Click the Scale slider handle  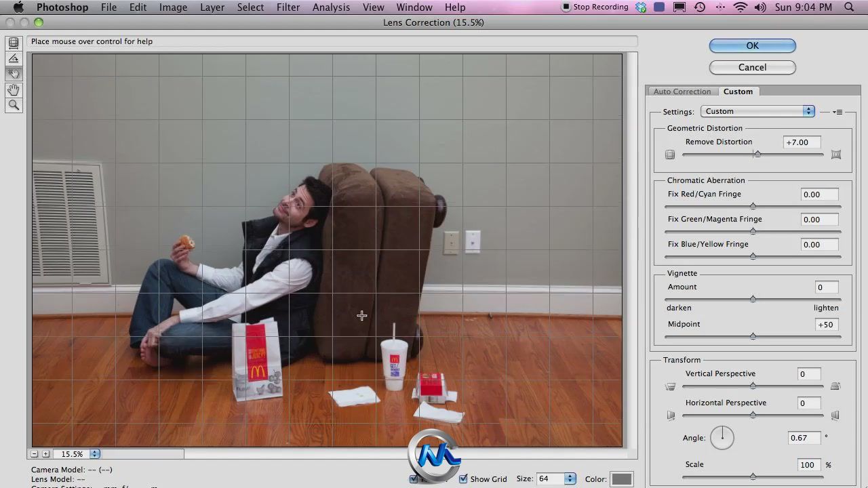pos(753,476)
